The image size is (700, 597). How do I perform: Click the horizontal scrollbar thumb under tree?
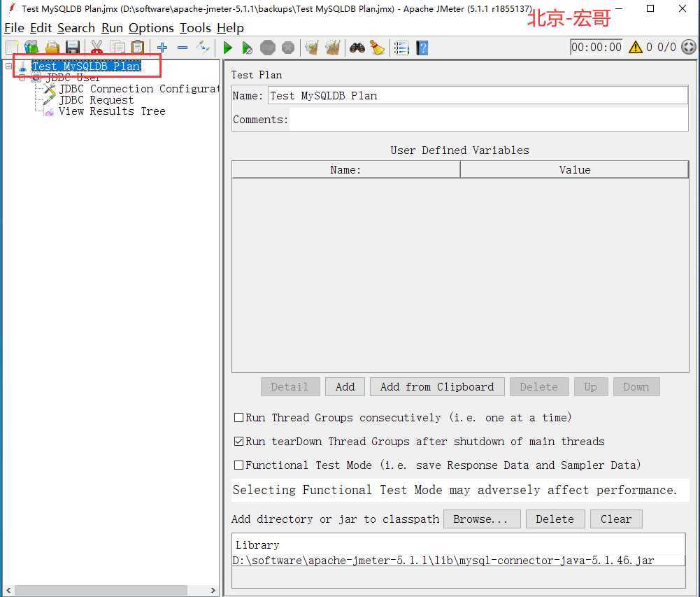[101, 590]
